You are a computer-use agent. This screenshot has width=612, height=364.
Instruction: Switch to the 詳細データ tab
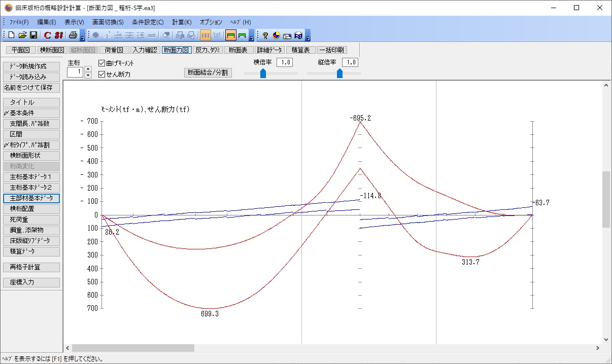[269, 50]
